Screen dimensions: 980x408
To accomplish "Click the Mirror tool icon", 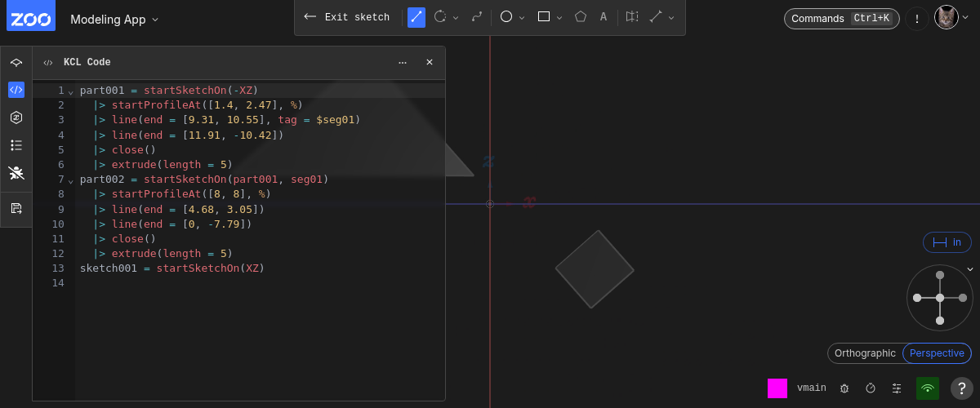I will coord(631,17).
